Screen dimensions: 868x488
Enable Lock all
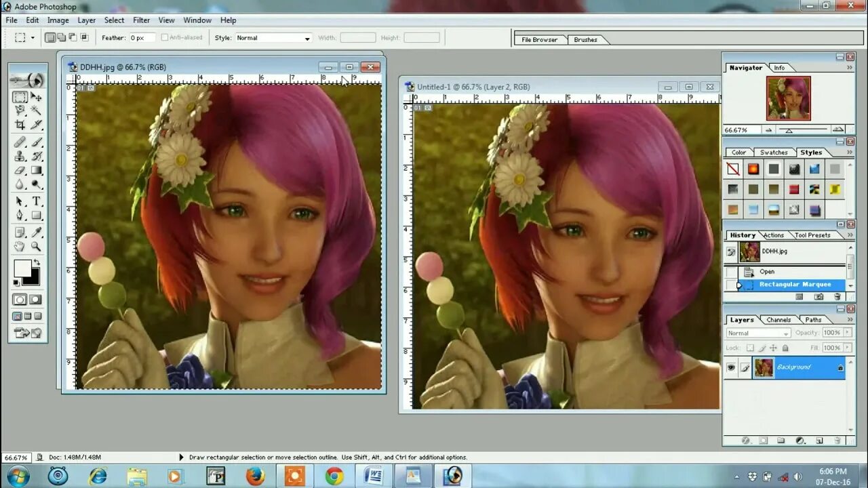pos(785,348)
